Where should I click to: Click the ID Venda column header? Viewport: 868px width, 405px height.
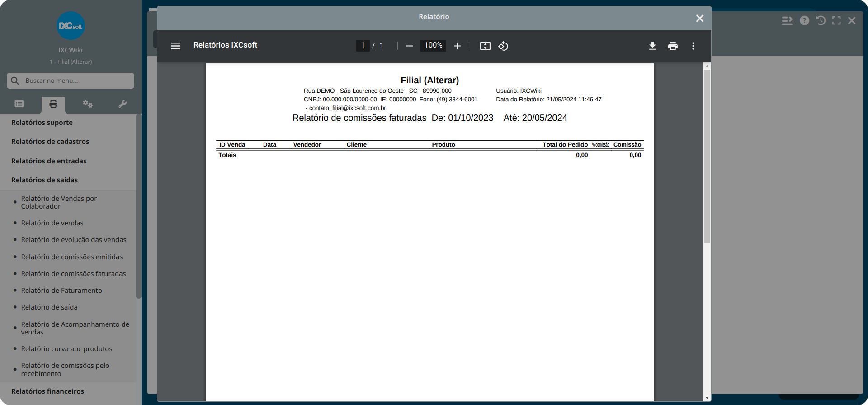click(x=232, y=145)
